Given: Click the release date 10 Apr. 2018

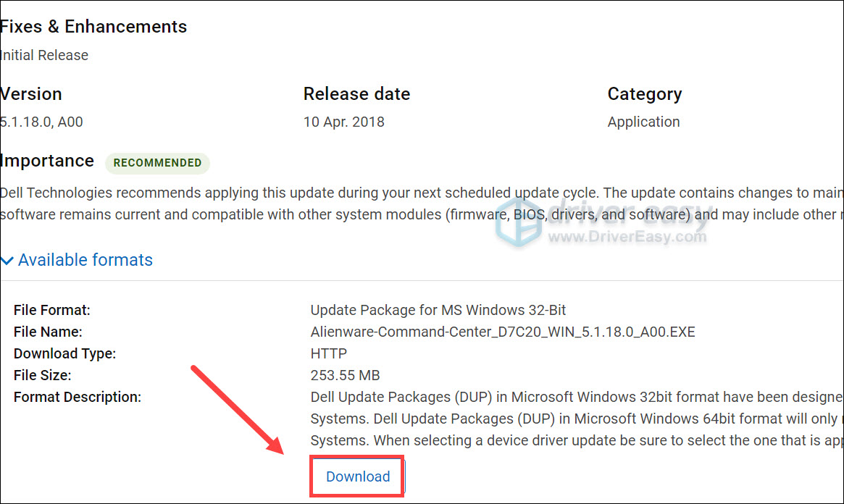Looking at the screenshot, I should (343, 122).
